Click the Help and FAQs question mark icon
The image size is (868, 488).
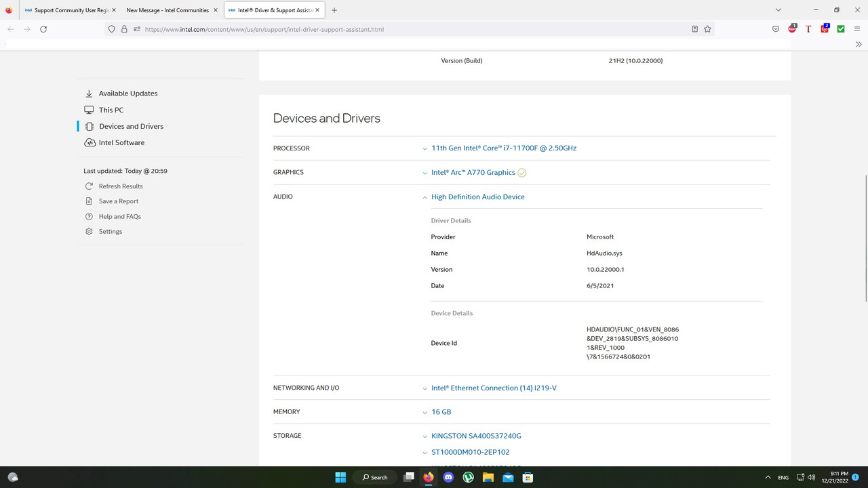pos(89,216)
